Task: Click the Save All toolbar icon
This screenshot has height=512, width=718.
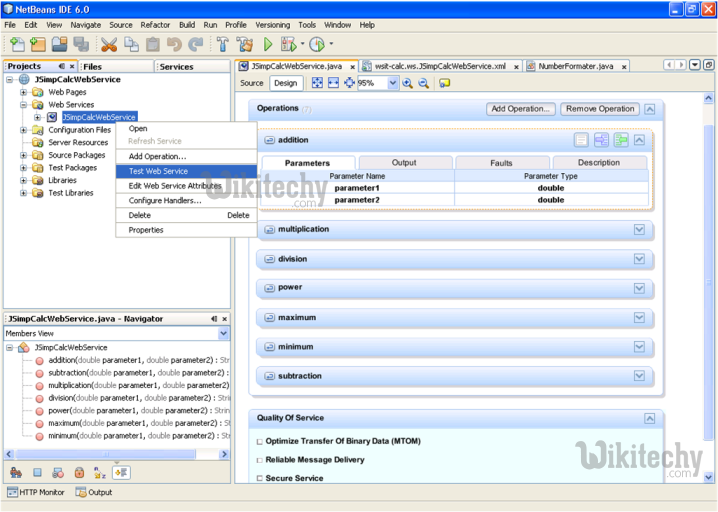Action: [82, 44]
